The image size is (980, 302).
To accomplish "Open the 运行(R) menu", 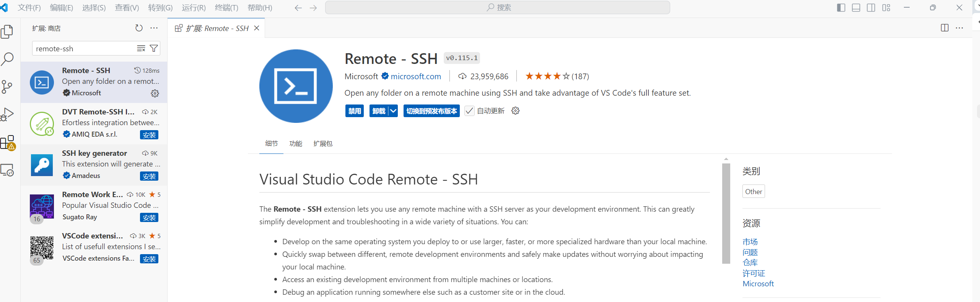I will 194,8.
